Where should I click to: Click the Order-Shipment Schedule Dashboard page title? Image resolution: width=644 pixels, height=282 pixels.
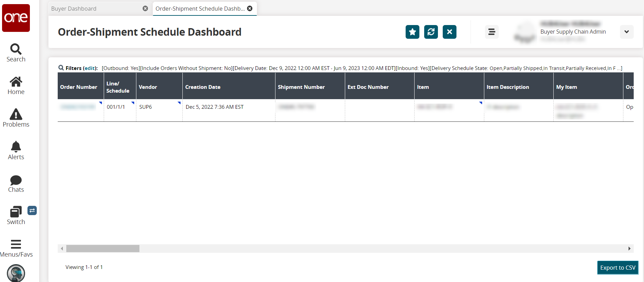tap(150, 32)
